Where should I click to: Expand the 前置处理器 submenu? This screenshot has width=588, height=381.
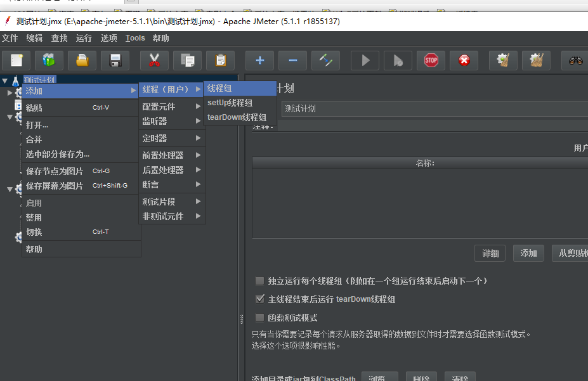click(172, 155)
